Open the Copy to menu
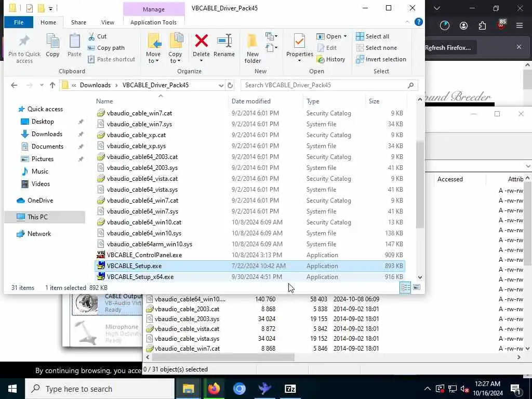The image size is (532, 399). point(175,48)
